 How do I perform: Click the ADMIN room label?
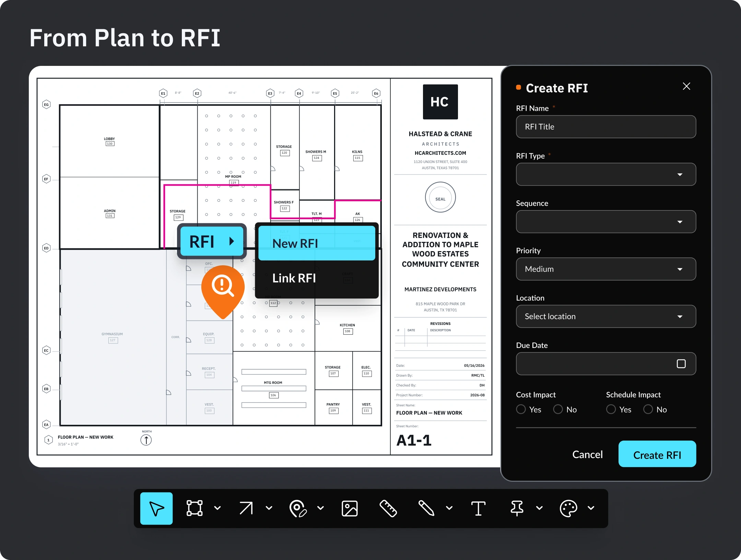pyautogui.click(x=110, y=211)
